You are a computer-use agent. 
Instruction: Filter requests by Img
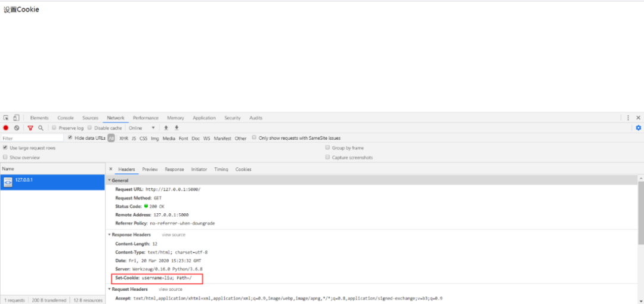click(155, 138)
